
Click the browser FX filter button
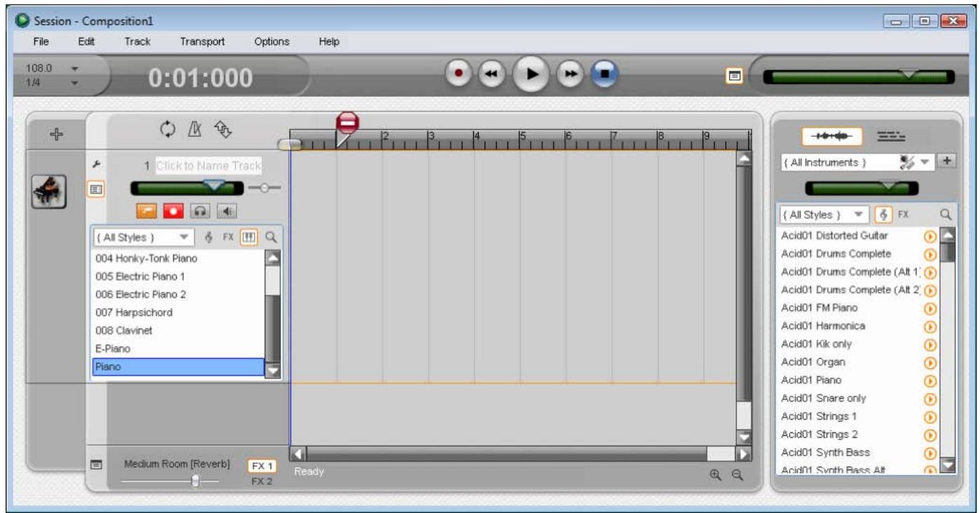(903, 215)
